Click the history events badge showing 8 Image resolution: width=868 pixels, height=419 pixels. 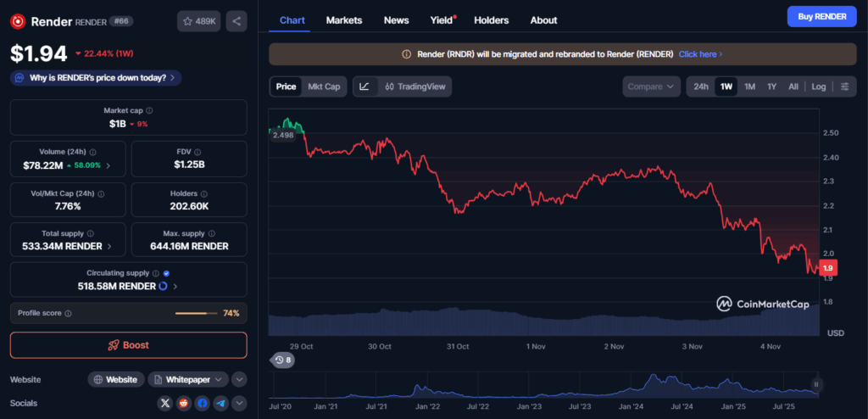[x=283, y=360]
